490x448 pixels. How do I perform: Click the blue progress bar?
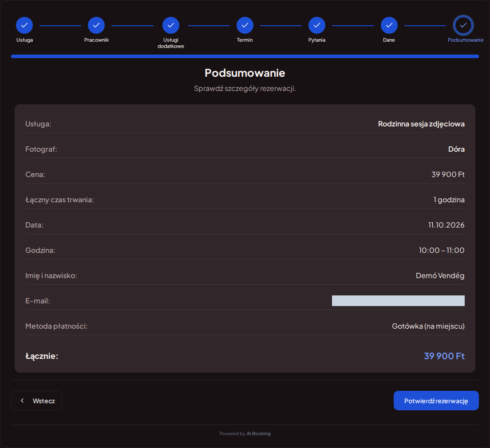245,56
